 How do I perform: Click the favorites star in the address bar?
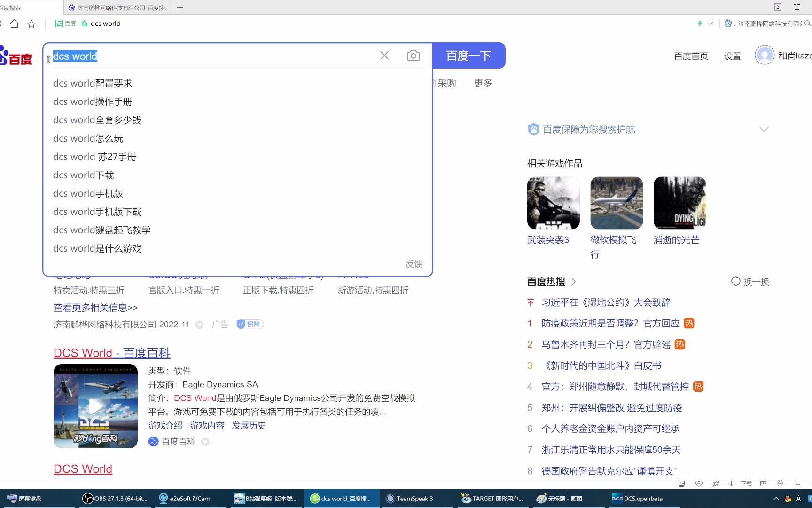click(31, 23)
